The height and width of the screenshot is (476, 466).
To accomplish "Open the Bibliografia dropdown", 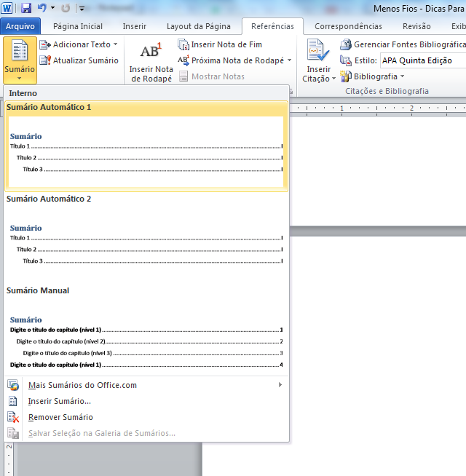I will click(x=401, y=76).
